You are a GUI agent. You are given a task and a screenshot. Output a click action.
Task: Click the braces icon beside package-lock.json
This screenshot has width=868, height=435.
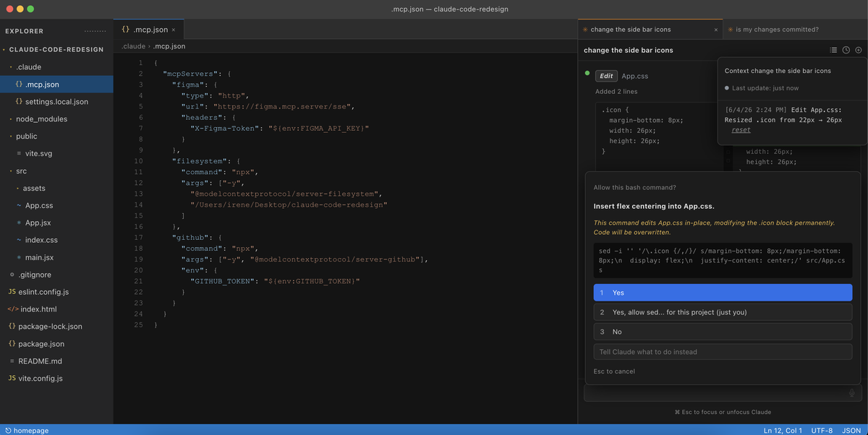[x=12, y=327]
